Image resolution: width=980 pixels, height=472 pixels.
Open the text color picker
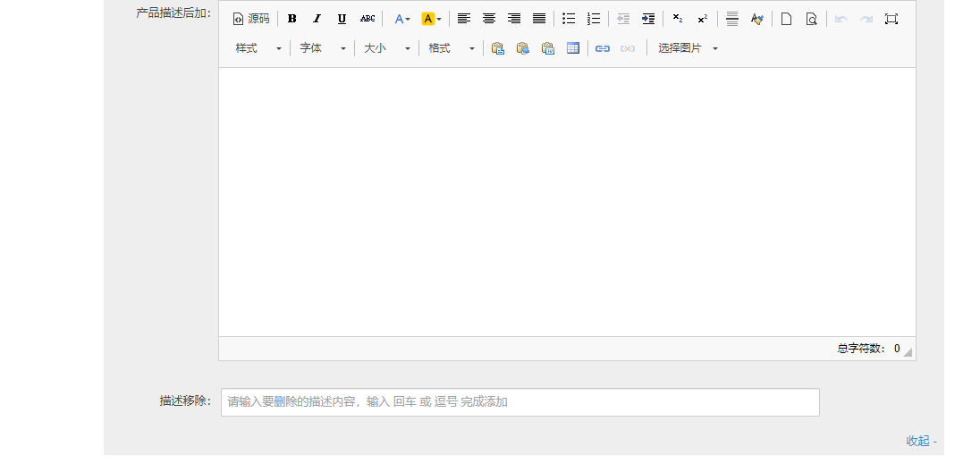402,19
